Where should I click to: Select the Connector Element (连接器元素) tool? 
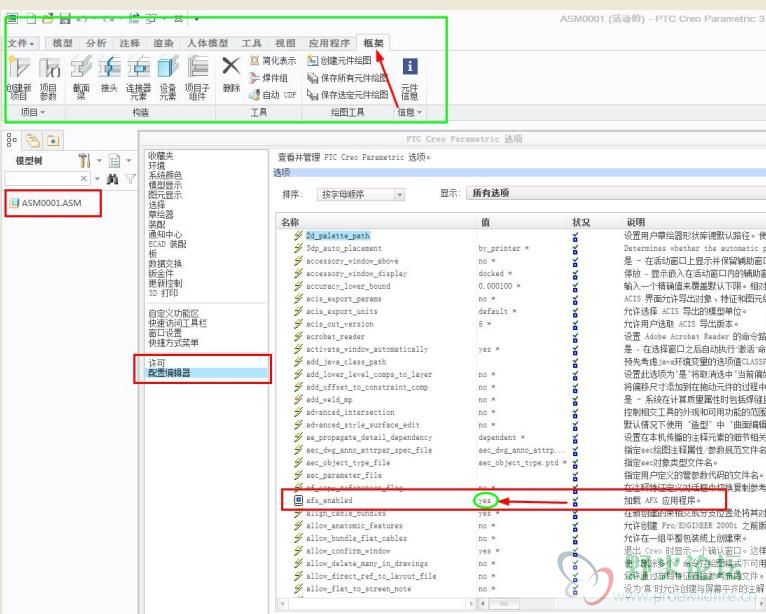click(139, 78)
